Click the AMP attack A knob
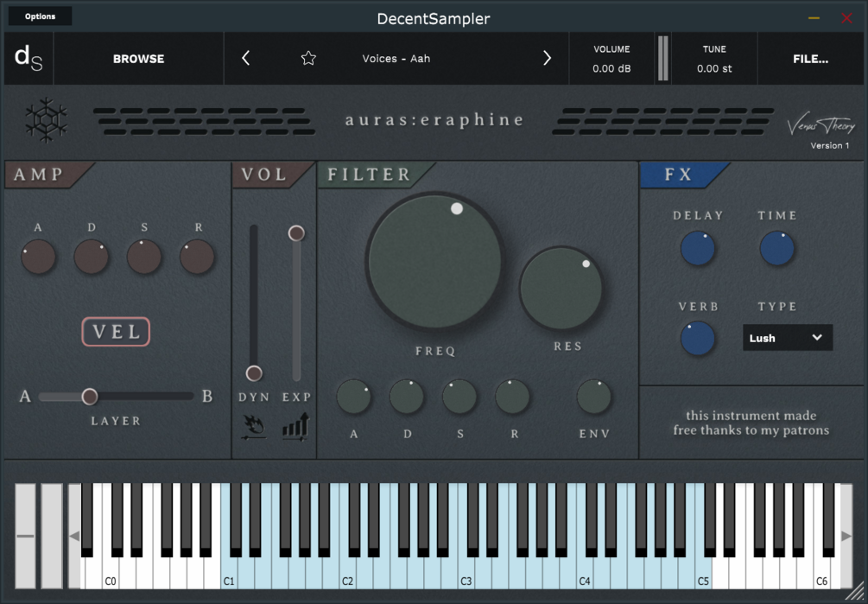Screen dimensions: 868x604 pos(38,257)
